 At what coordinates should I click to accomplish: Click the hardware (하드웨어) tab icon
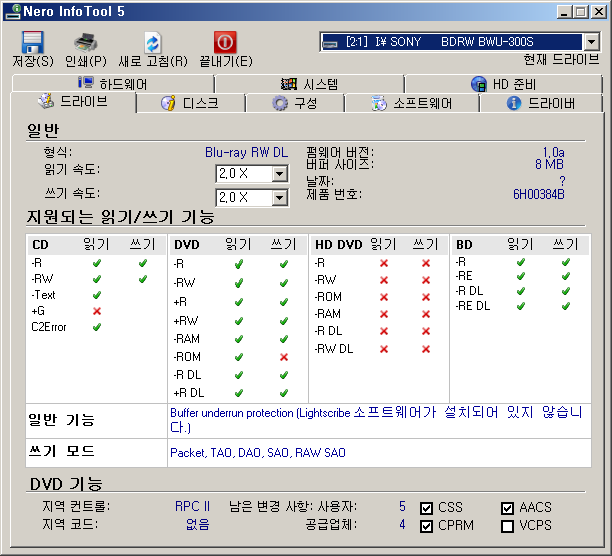[86, 83]
